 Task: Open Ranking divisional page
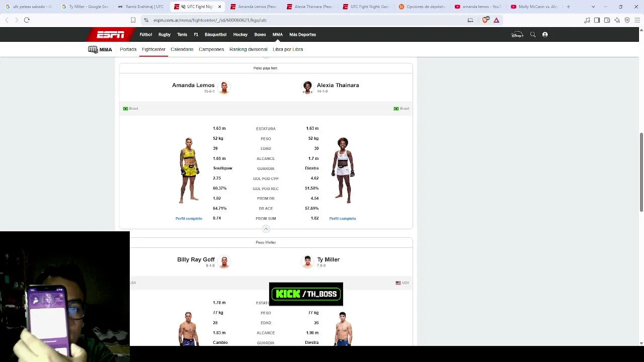[249, 49]
